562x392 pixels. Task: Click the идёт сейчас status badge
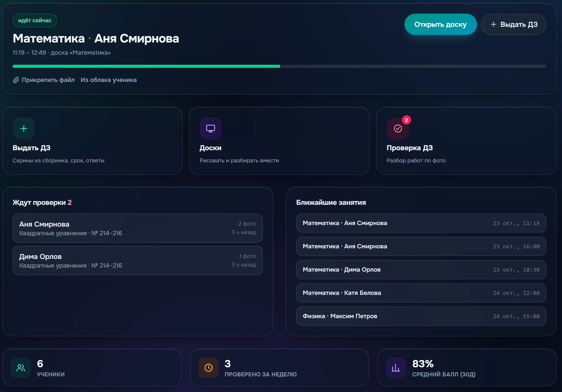[x=35, y=20]
